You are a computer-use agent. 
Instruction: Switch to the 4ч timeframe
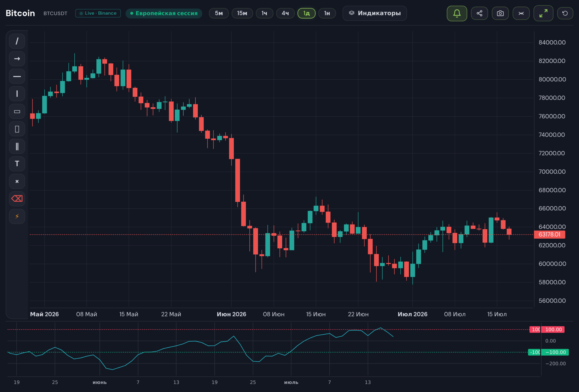point(285,13)
